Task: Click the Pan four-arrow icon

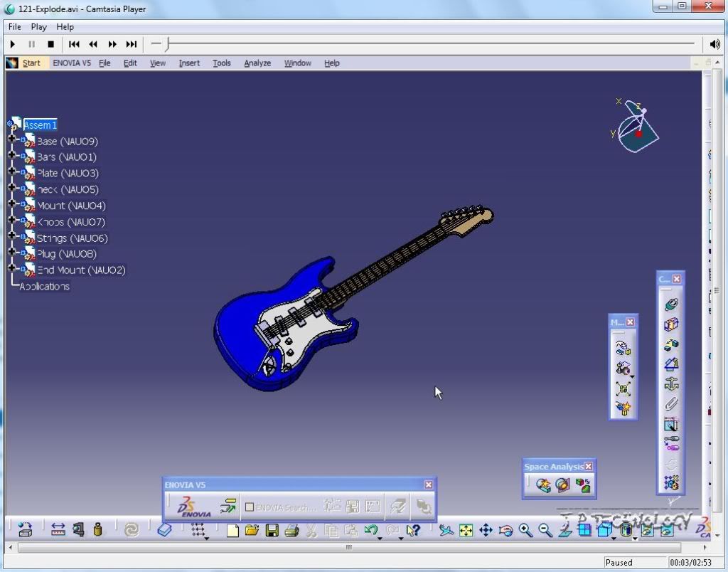Action: 486,530
